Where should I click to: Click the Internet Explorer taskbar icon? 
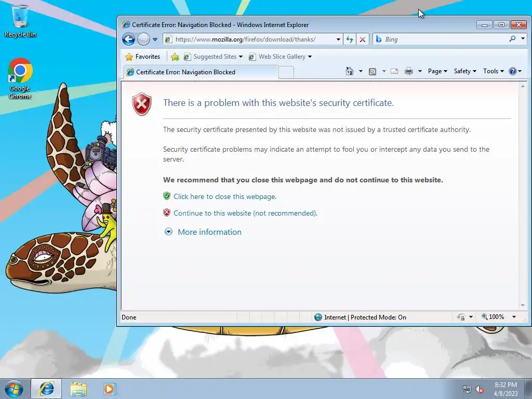tap(46, 389)
